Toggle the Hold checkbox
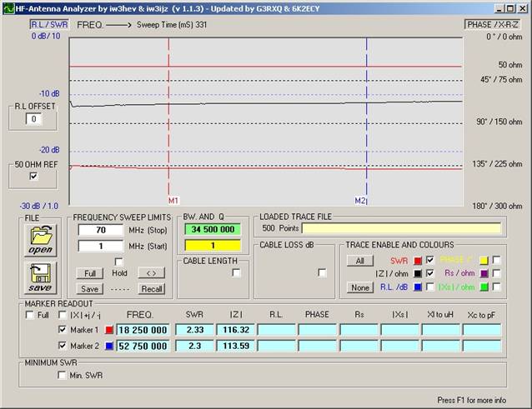 pos(118,262)
